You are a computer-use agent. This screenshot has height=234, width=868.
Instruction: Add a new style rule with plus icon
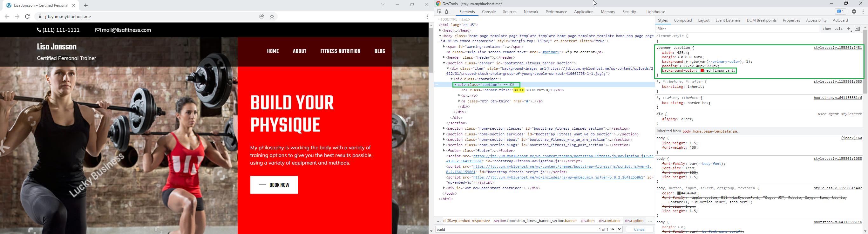click(x=849, y=29)
